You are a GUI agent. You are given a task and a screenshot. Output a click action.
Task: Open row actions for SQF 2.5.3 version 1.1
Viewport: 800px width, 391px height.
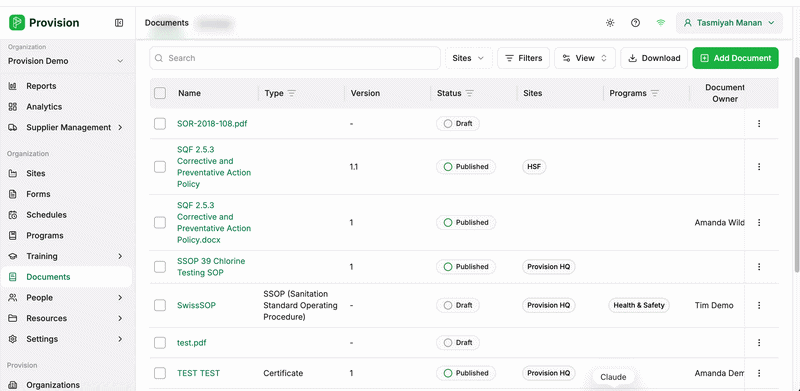(x=759, y=166)
